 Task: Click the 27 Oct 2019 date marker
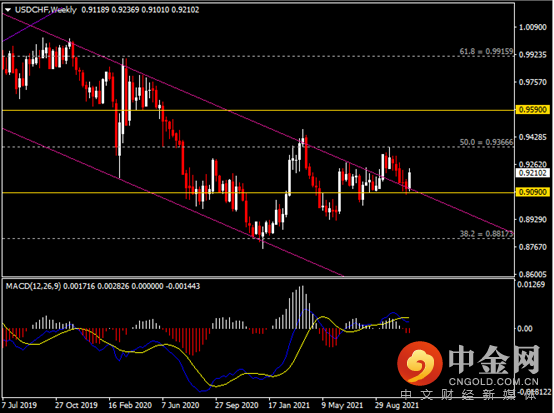76,405
